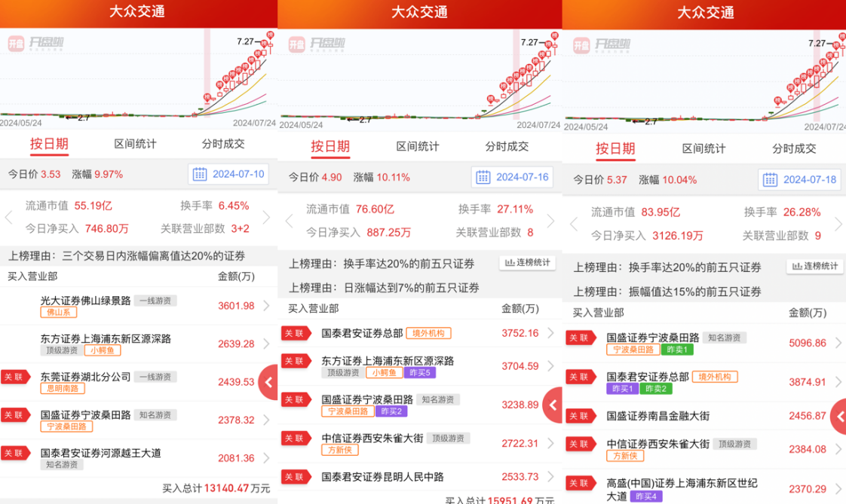This screenshot has width=846, height=504.
Task: Click the amount 2439.53
Action: 236,382
